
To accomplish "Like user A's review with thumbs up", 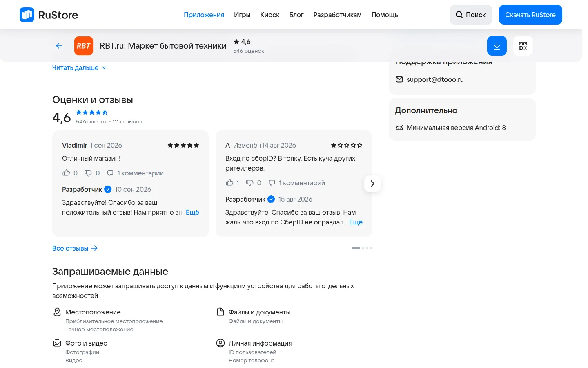I will (229, 183).
